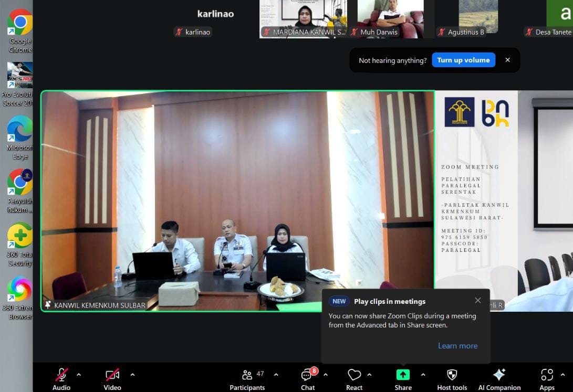
Task: Expand the arrow next to Participants
Action: (x=276, y=375)
